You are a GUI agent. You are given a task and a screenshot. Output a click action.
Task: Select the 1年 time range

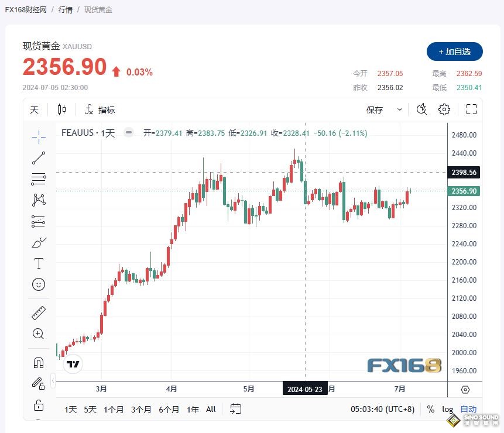click(193, 409)
